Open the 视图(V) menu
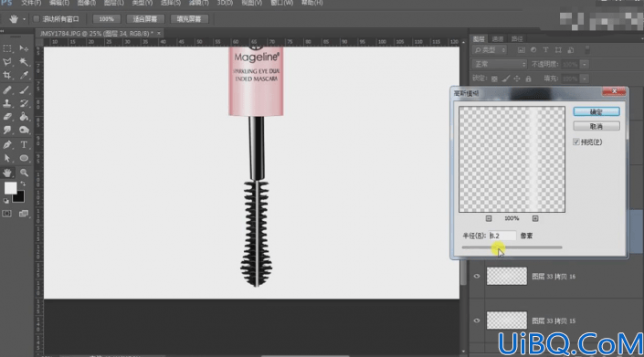 (x=251, y=3)
